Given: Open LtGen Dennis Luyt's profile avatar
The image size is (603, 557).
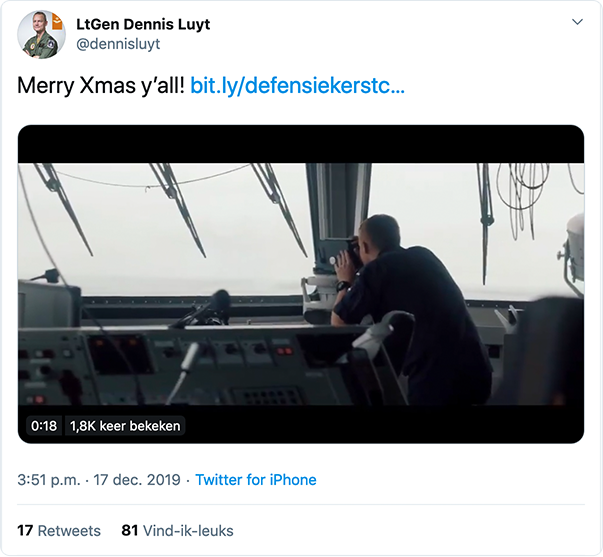Looking at the screenshot, I should (41, 35).
